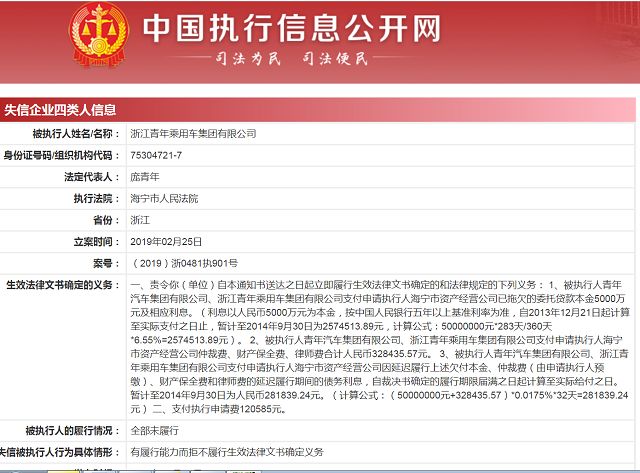This screenshot has width=640, height=473.
Task: Click the 立案时间 label
Action: tap(97, 242)
